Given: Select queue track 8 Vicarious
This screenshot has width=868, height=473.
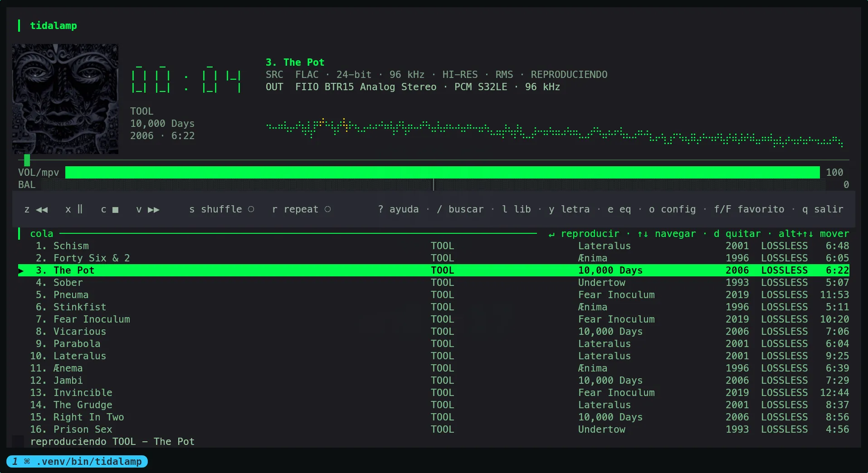Looking at the screenshot, I should [434, 331].
